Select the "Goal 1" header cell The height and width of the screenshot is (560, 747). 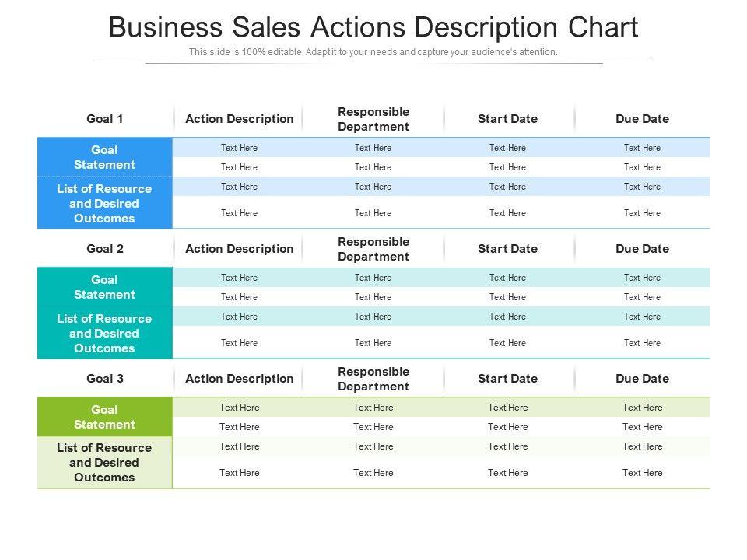105,119
